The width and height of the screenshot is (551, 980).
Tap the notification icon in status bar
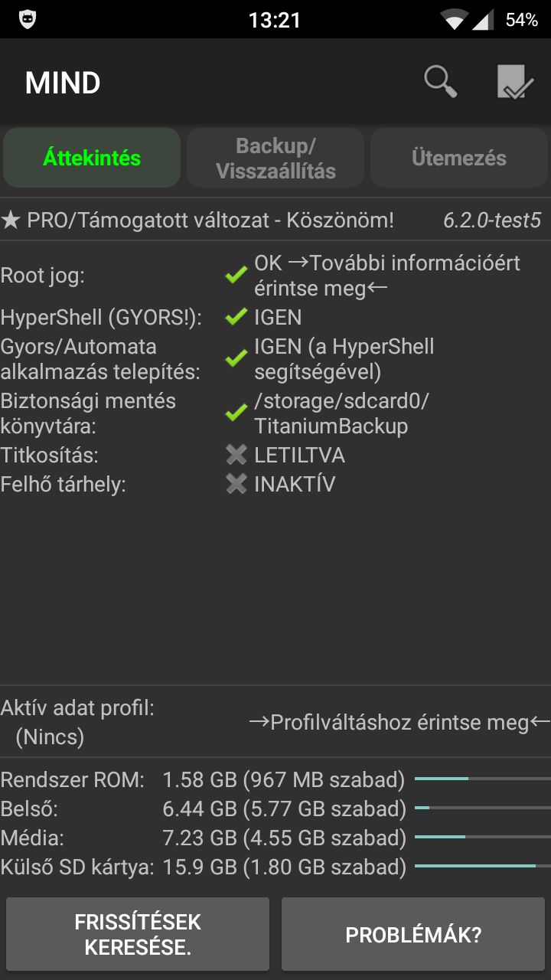[x=28, y=20]
